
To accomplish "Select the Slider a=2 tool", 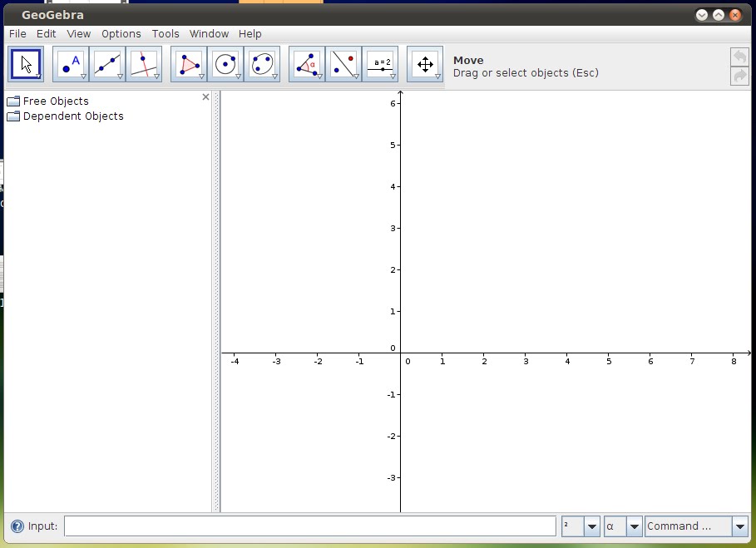I will coord(380,64).
